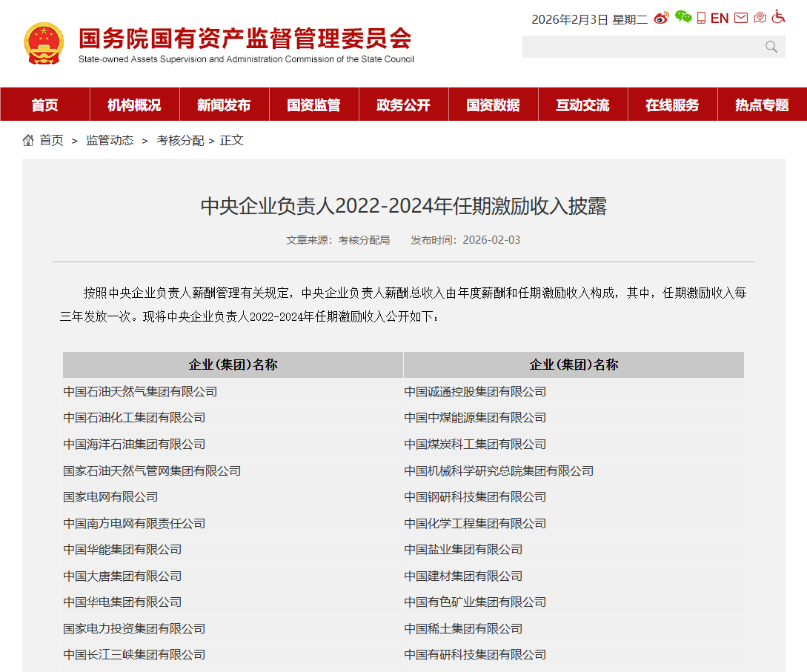Viewport: 807px width, 672px height.
Task: Click the 监管动态 breadcrumb link
Action: click(x=110, y=140)
